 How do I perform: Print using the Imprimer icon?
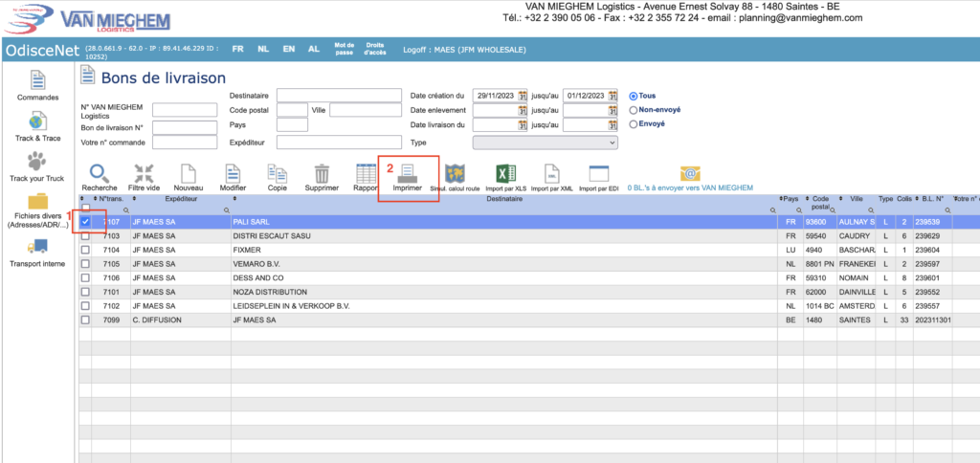(x=408, y=174)
